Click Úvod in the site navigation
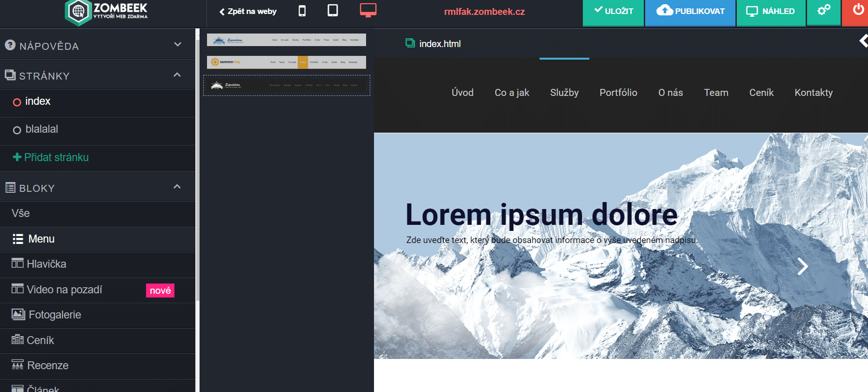This screenshot has height=392, width=868. [x=462, y=93]
